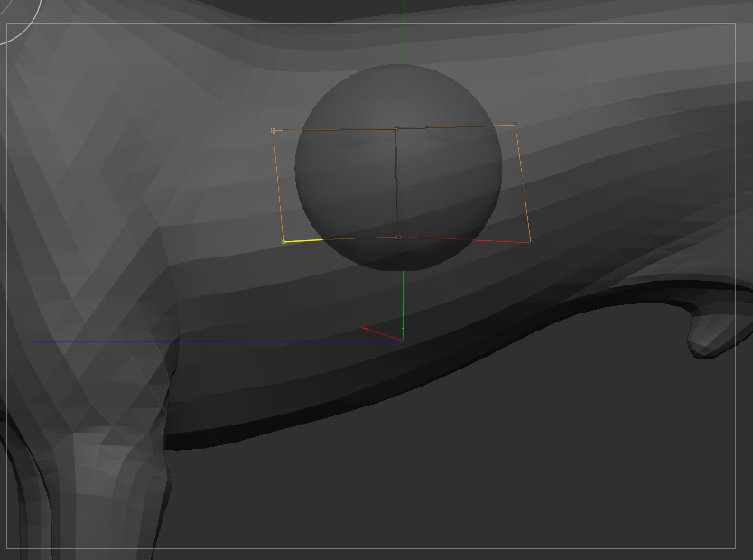The image size is (753, 560).
Task: Click the axis origin where colored lines meet
Action: 402,341
